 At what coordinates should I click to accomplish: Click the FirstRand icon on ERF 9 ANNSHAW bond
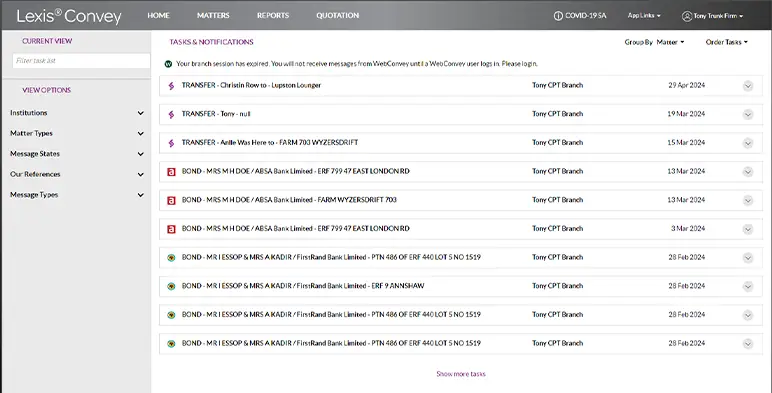click(171, 286)
